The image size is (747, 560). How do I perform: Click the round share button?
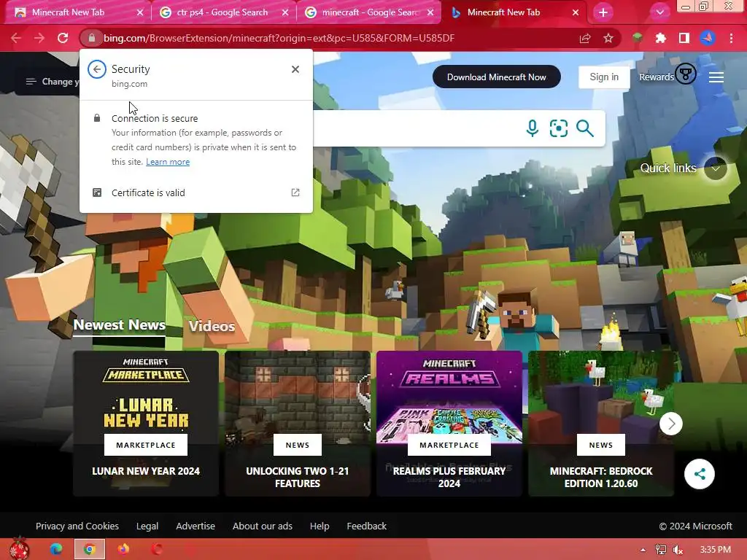click(700, 474)
